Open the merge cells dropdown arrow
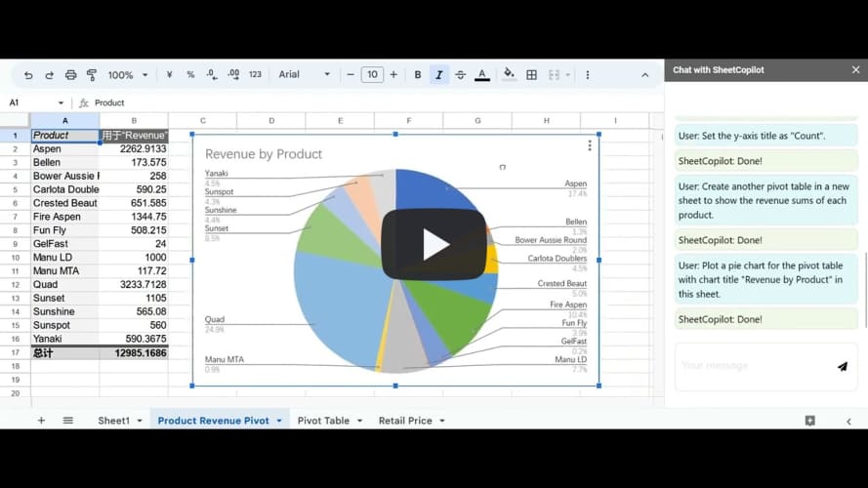The image size is (868, 488). coord(567,75)
